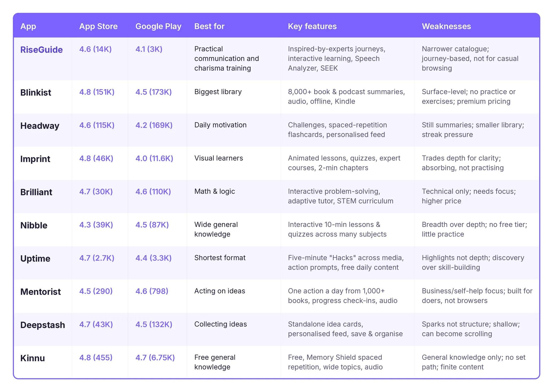This screenshot has height=392, width=553.
Task: Click "Surface-level; no practice" weaknesses cell
Action: click(x=469, y=97)
